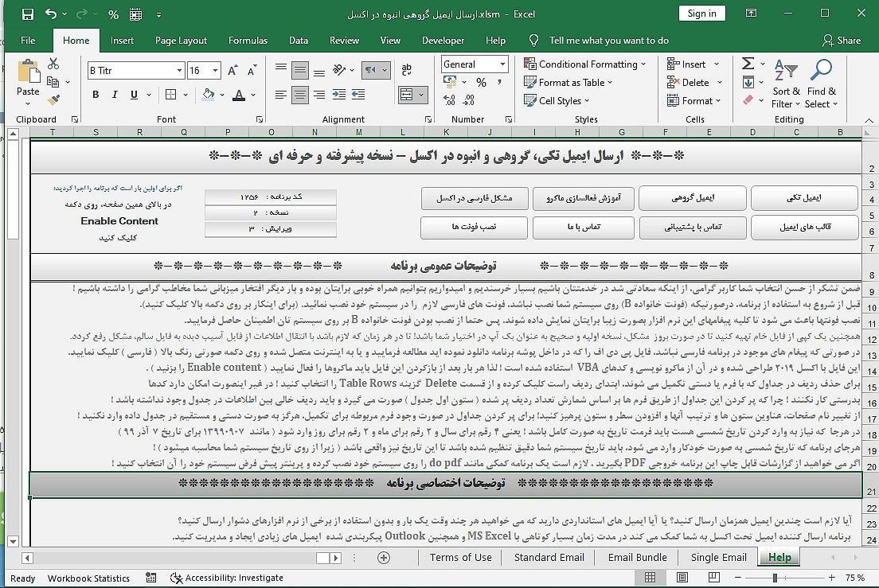Click the Copy icon
The width and height of the screenshot is (879, 588).
click(x=53, y=82)
